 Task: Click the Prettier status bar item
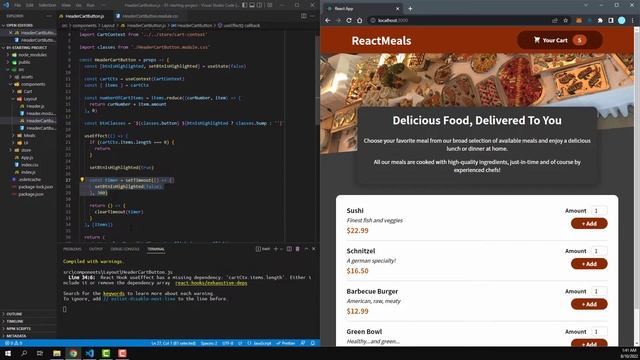pyautogui.click(x=286, y=343)
